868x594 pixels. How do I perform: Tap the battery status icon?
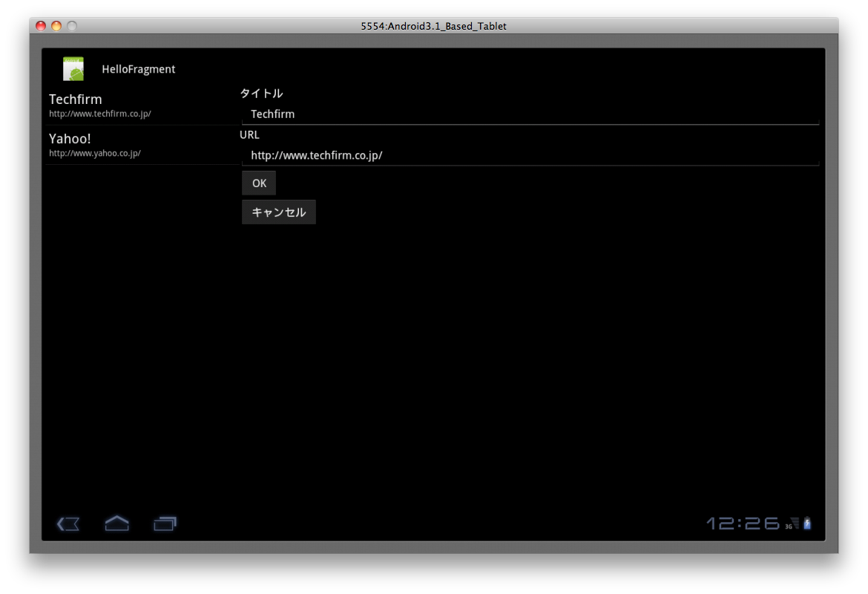coord(808,523)
